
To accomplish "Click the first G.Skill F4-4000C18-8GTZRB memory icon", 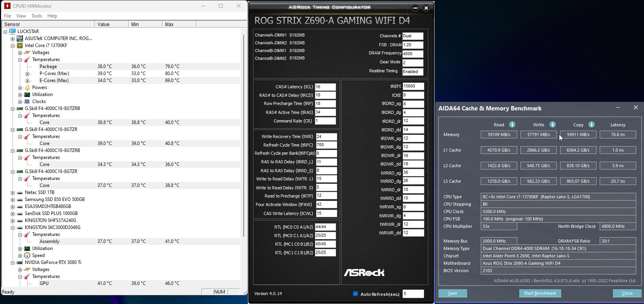I will tap(20, 108).
